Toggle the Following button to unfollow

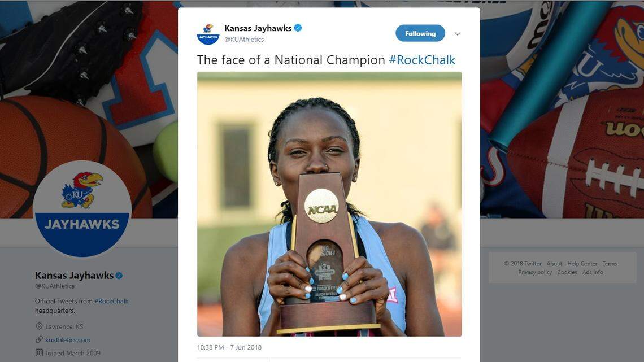[420, 33]
